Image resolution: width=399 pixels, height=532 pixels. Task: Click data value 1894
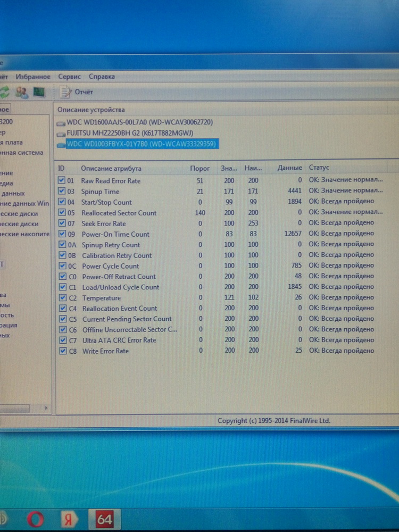point(295,202)
